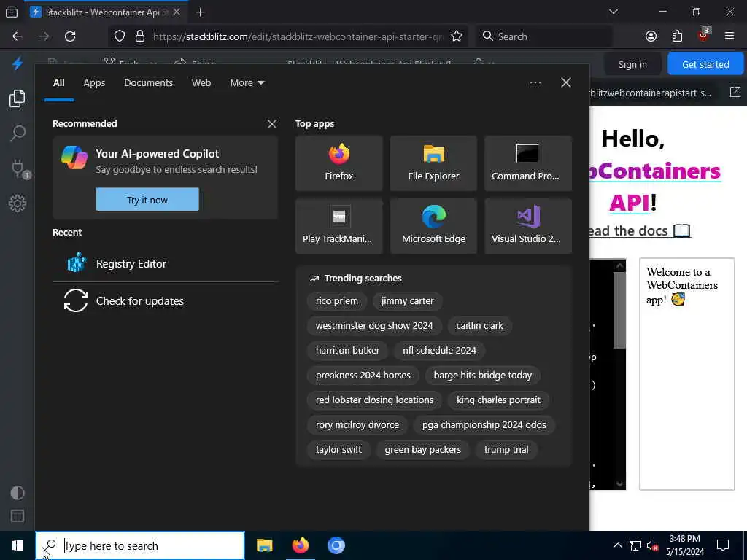
Task: Open taskbar clock showing 3:48 PM
Action: (x=684, y=545)
